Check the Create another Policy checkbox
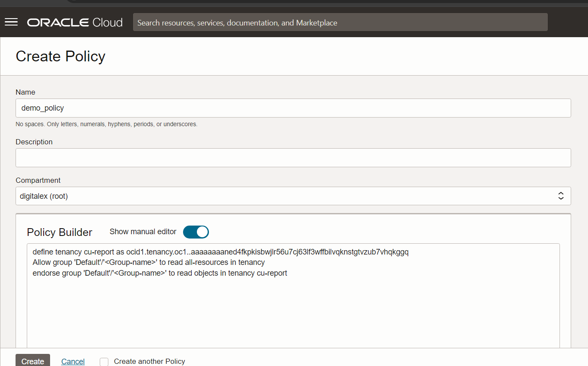This screenshot has width=588, height=366. pos(104,362)
